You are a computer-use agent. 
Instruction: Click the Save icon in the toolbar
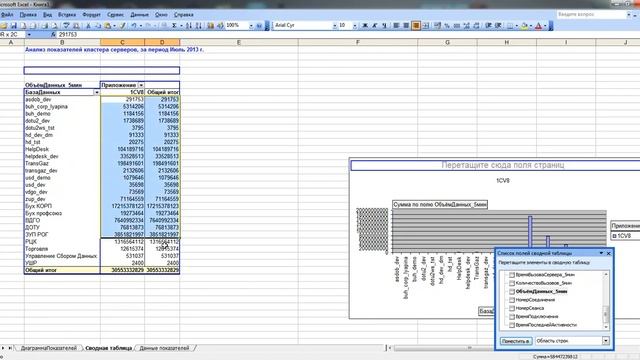coord(13,26)
